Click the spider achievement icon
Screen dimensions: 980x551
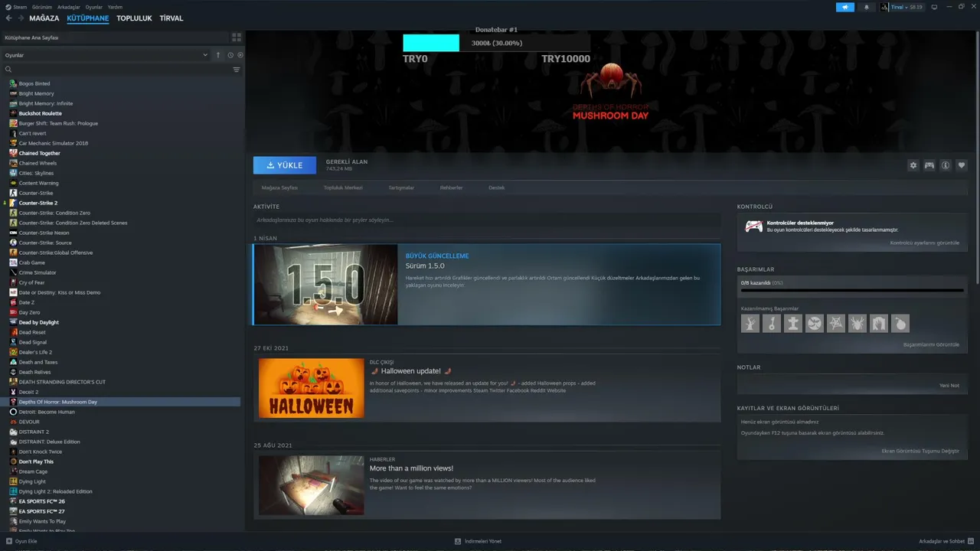857,324
